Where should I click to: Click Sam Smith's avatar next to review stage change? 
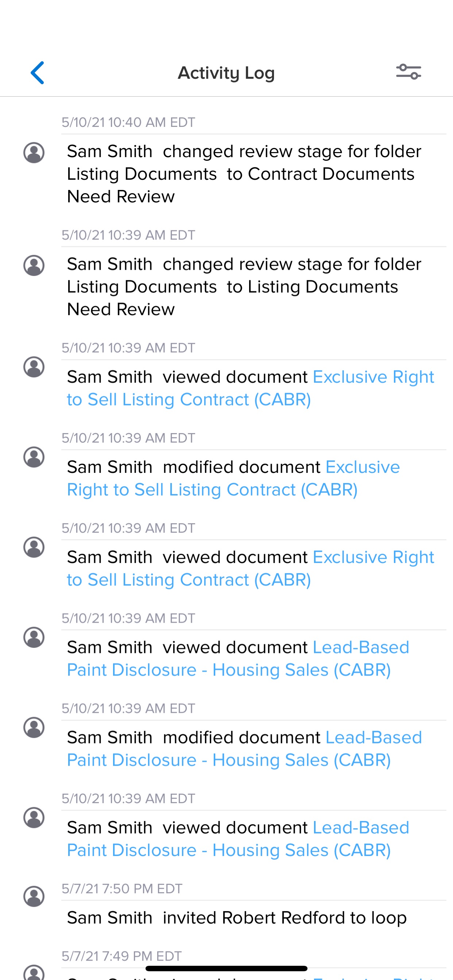click(34, 152)
